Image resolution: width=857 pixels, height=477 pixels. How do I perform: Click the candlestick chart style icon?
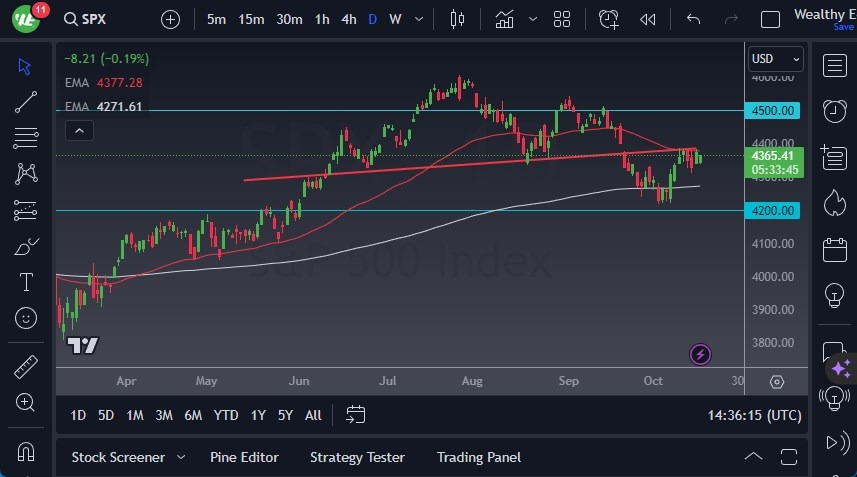[458, 19]
